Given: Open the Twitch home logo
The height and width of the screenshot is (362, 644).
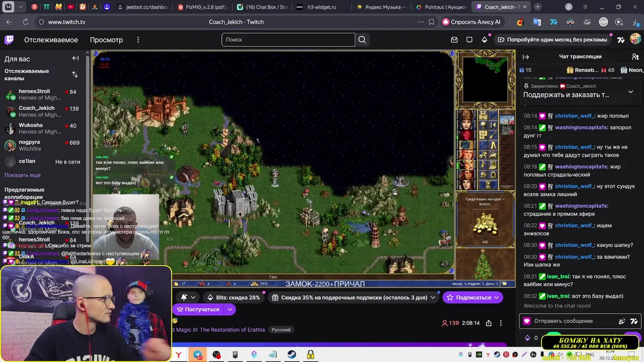Looking at the screenshot, I should click(x=9, y=40).
